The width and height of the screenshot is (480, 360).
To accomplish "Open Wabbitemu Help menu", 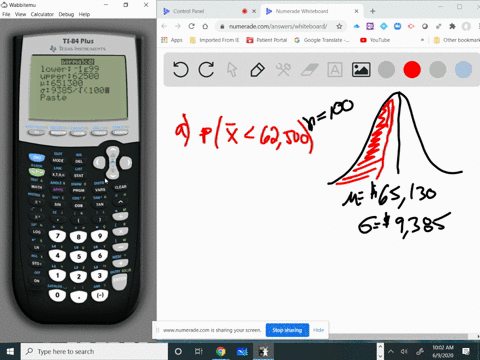I will (x=84, y=14).
